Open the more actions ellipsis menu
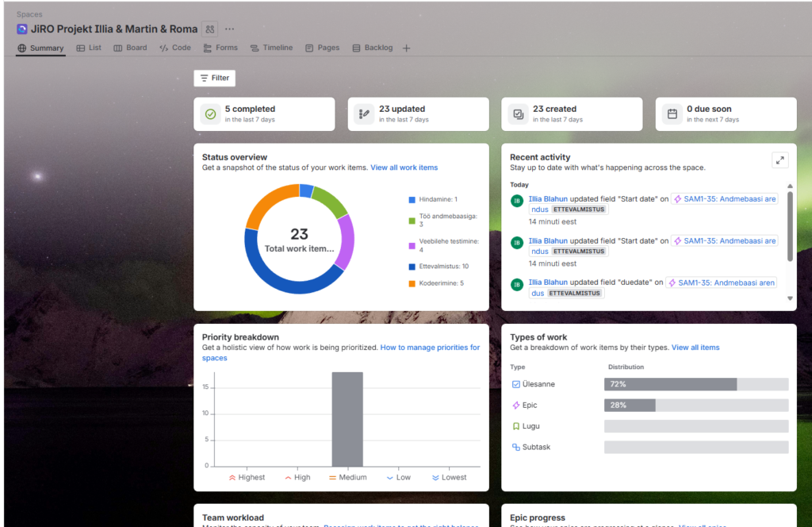 coord(230,29)
